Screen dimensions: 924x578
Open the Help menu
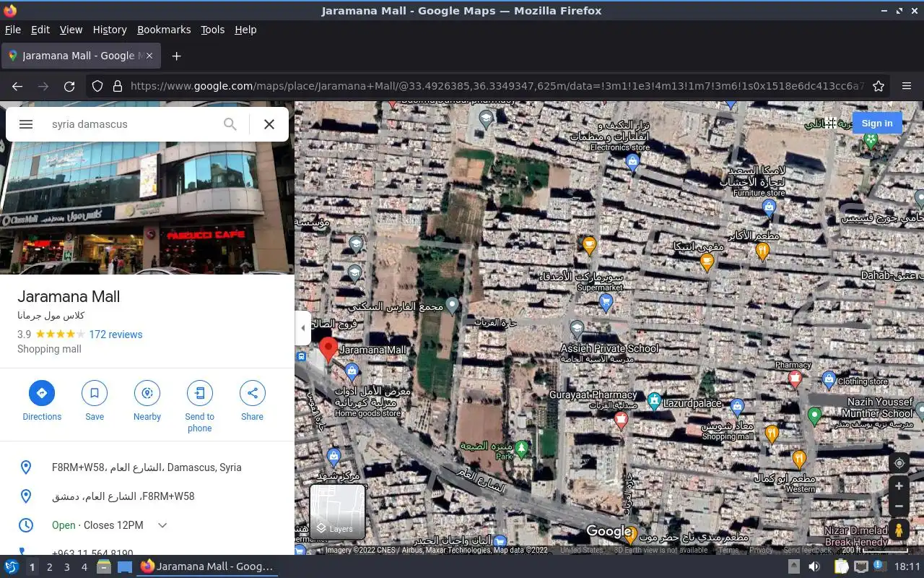245,30
